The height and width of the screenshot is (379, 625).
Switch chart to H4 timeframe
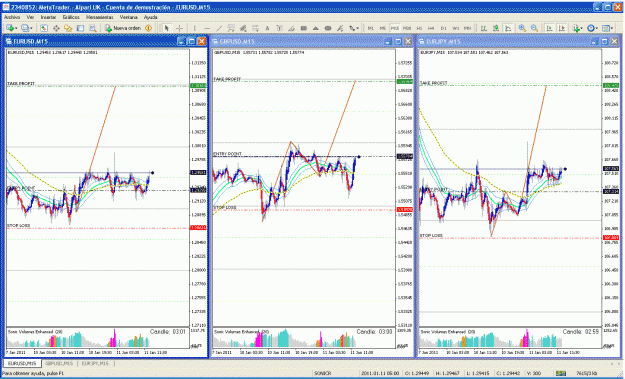pyautogui.click(x=431, y=28)
